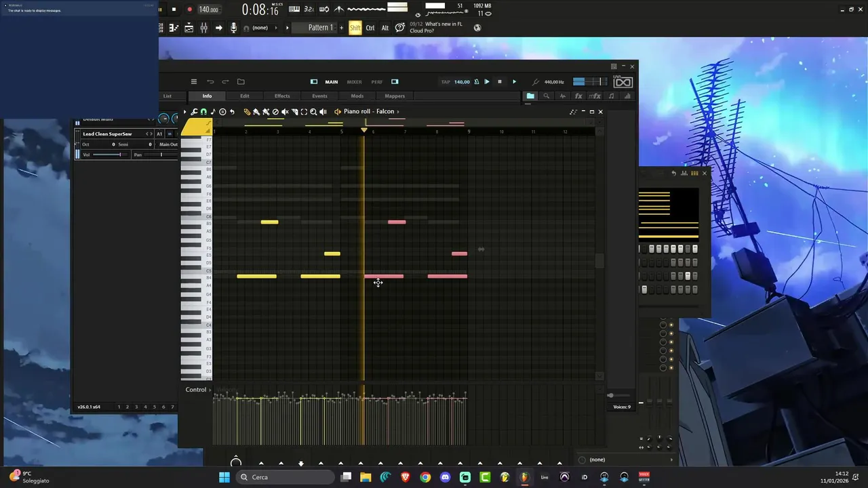Screen dimensions: 868x488
Task: Select the Paint brush tool in piano roll
Action: point(256,112)
